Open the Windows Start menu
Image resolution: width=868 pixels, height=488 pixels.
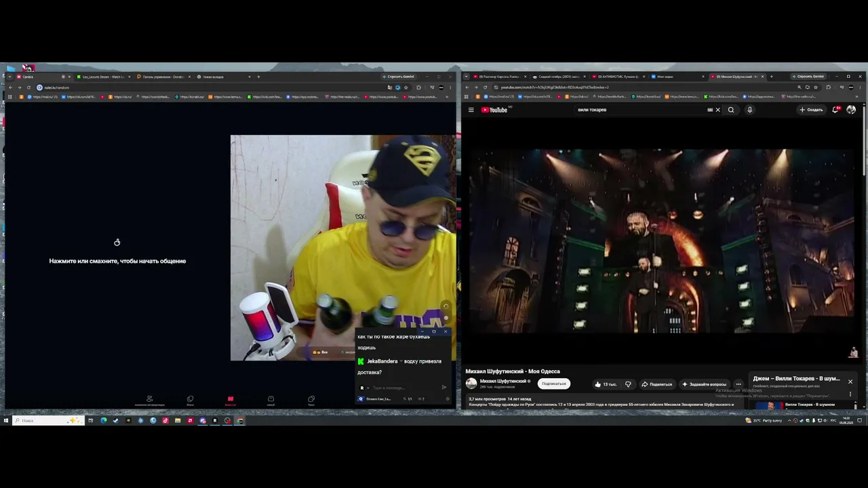[x=5, y=420]
